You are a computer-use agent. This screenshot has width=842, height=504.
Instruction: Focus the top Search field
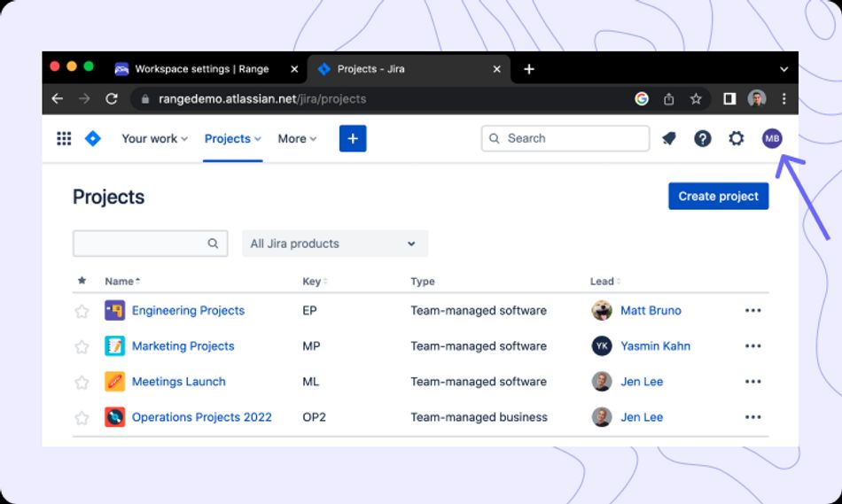click(x=565, y=138)
